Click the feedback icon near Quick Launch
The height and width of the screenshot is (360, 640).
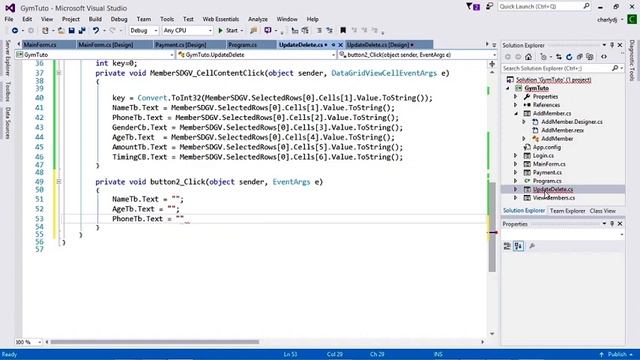(x=489, y=7)
